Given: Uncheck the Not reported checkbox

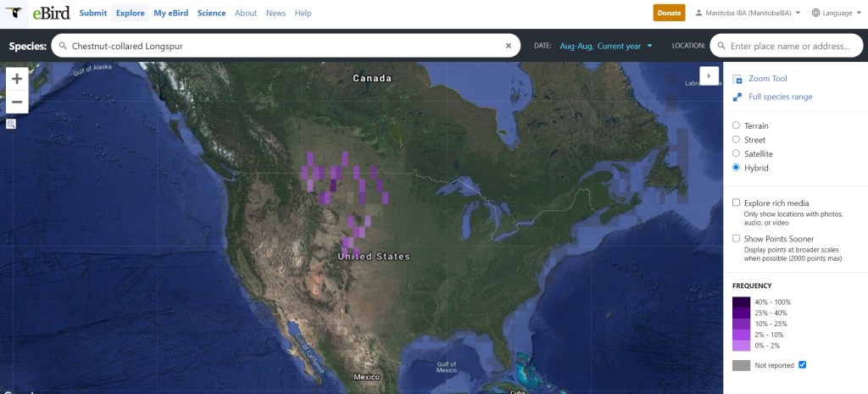Looking at the screenshot, I should (x=802, y=364).
